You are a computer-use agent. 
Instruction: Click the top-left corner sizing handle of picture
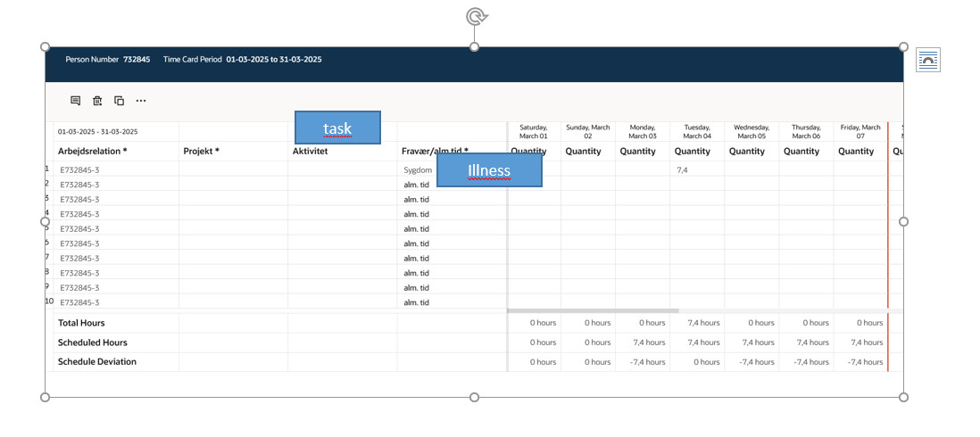click(x=45, y=46)
